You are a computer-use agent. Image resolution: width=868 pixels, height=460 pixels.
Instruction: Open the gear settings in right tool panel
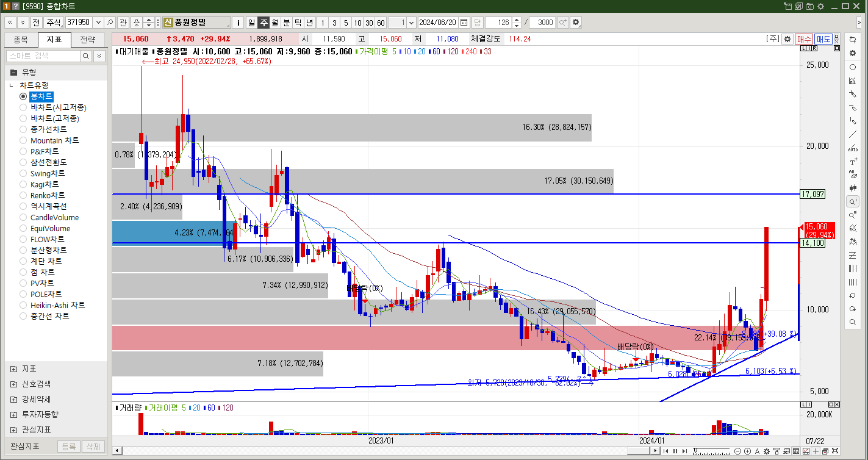(x=853, y=53)
